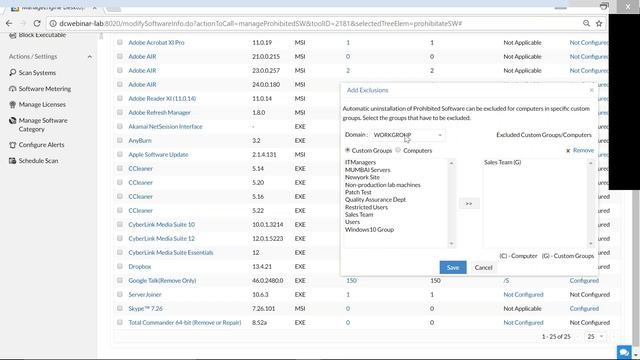The image size is (640, 360).
Task: Select the Computers radio button
Action: [398, 150]
